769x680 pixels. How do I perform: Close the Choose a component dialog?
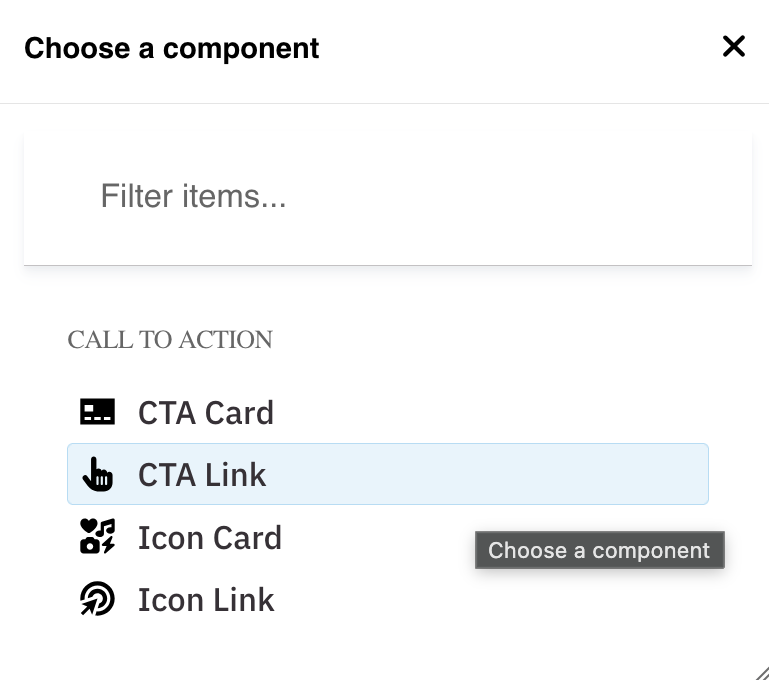[734, 46]
